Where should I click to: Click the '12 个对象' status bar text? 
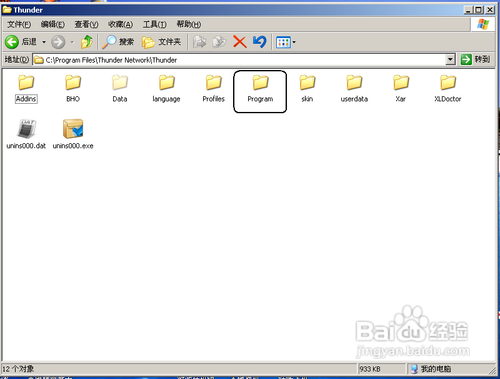[x=18, y=369]
